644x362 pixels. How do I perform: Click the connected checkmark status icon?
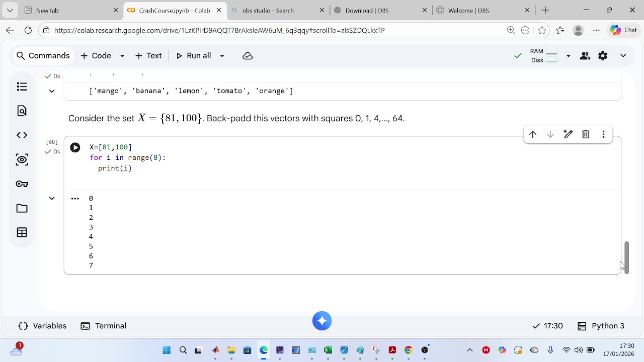click(518, 56)
